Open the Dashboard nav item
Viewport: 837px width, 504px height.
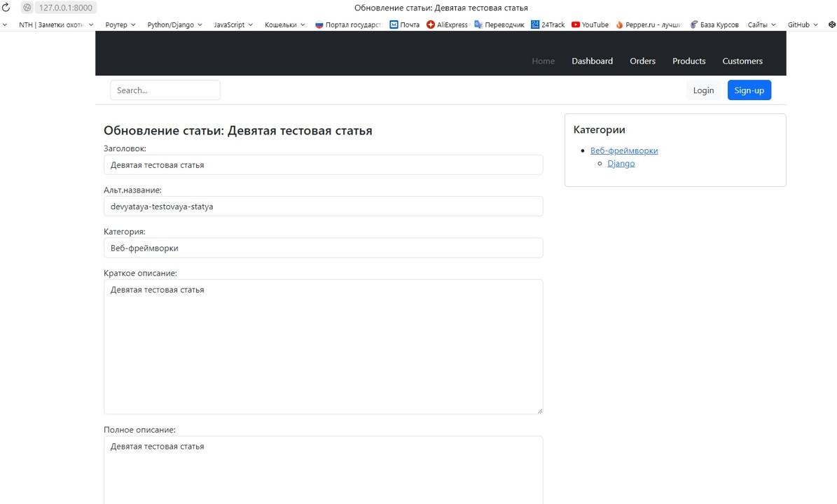592,61
